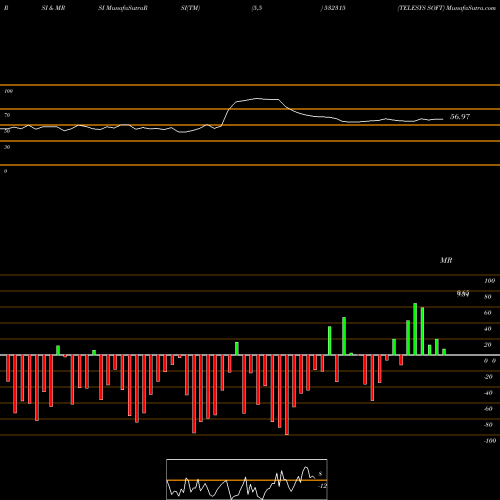Click the "SI & MR" header text
This screenshot has height=500, width=500.
tap(53, 8)
